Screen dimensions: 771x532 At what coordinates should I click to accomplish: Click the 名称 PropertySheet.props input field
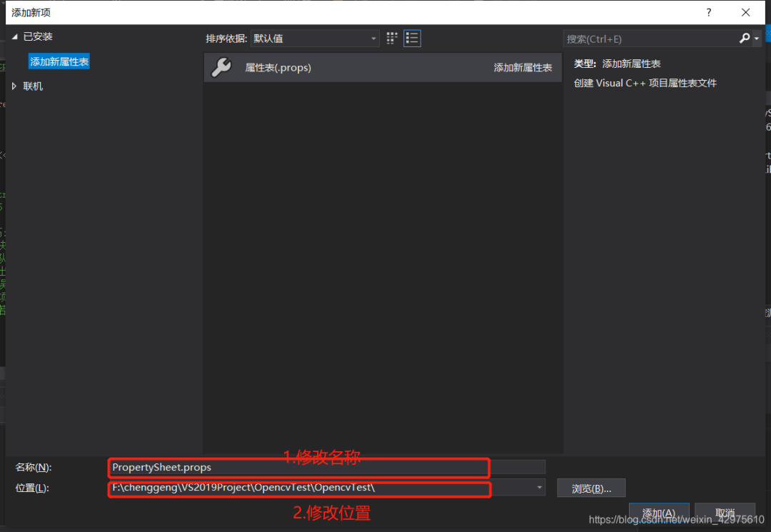(326, 467)
